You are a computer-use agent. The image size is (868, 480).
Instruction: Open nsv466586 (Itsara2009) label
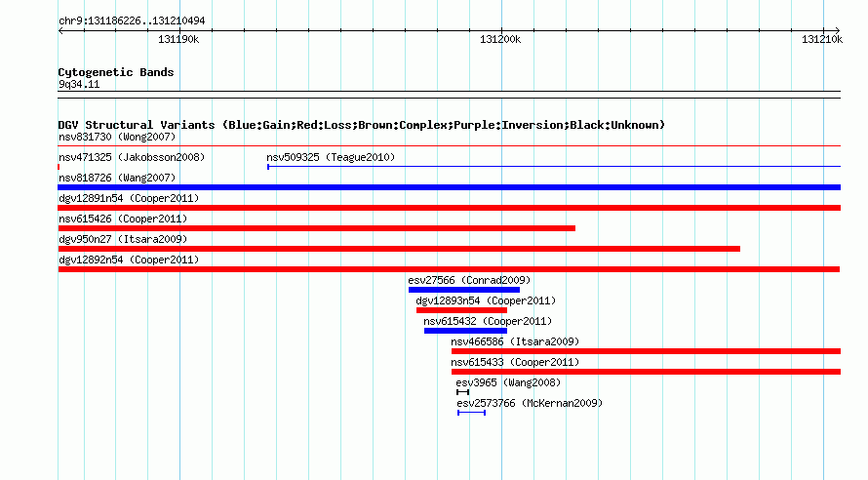515,341
